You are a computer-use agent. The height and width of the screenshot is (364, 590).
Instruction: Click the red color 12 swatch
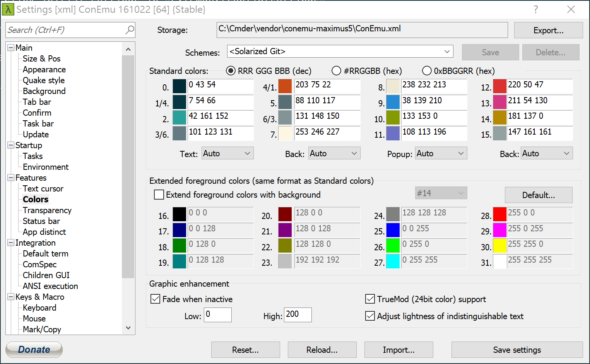coord(499,86)
